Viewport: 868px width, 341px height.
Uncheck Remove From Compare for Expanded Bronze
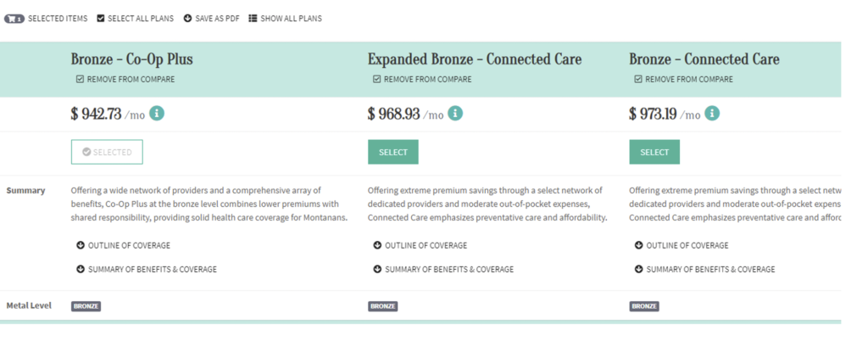[377, 79]
